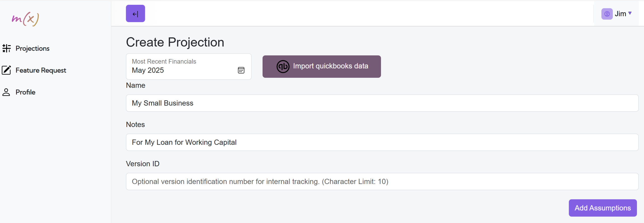This screenshot has height=223, width=644.
Task: Open the calendar picker icon
Action: coord(241,70)
